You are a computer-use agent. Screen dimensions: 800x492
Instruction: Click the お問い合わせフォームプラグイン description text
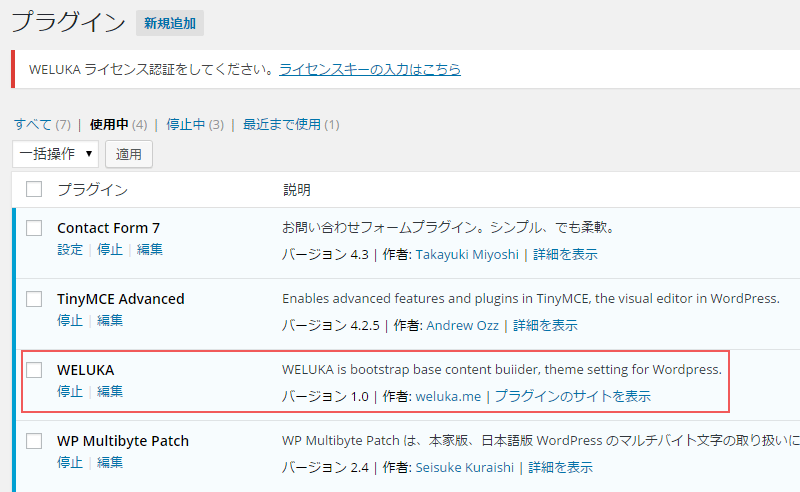click(448, 227)
